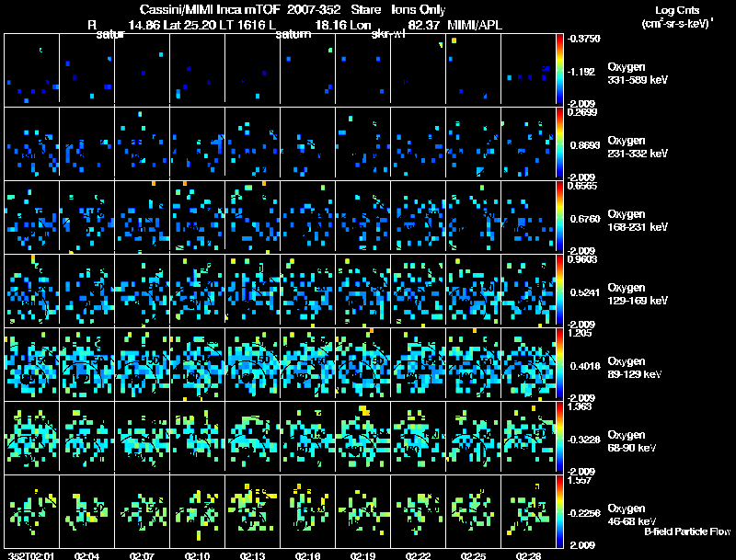Open the 02:01 image in the 89-129 keV row
736x560 pixels.
point(32,364)
